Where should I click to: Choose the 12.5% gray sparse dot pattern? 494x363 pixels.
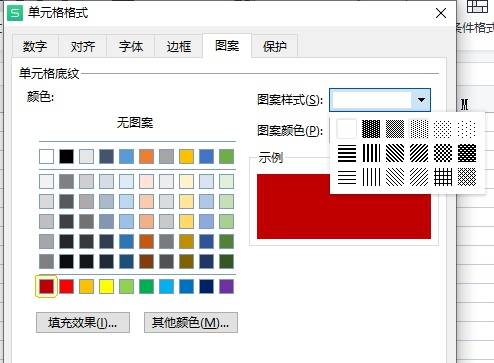click(443, 129)
